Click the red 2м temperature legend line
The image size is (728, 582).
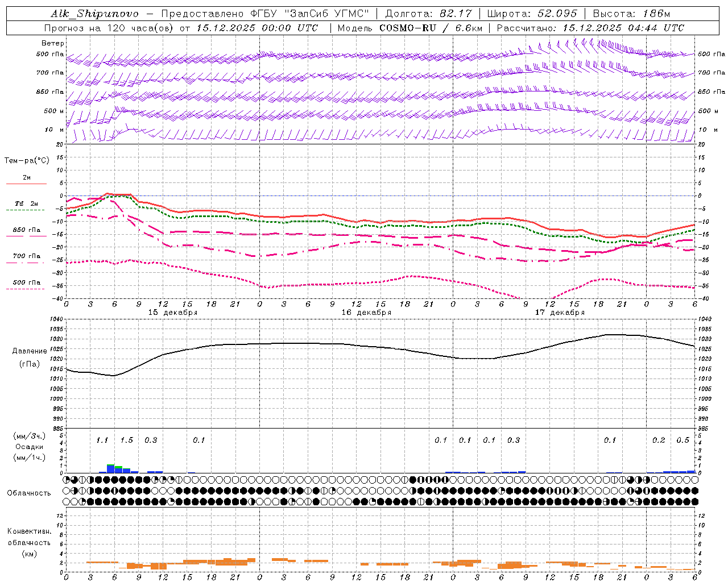26,184
